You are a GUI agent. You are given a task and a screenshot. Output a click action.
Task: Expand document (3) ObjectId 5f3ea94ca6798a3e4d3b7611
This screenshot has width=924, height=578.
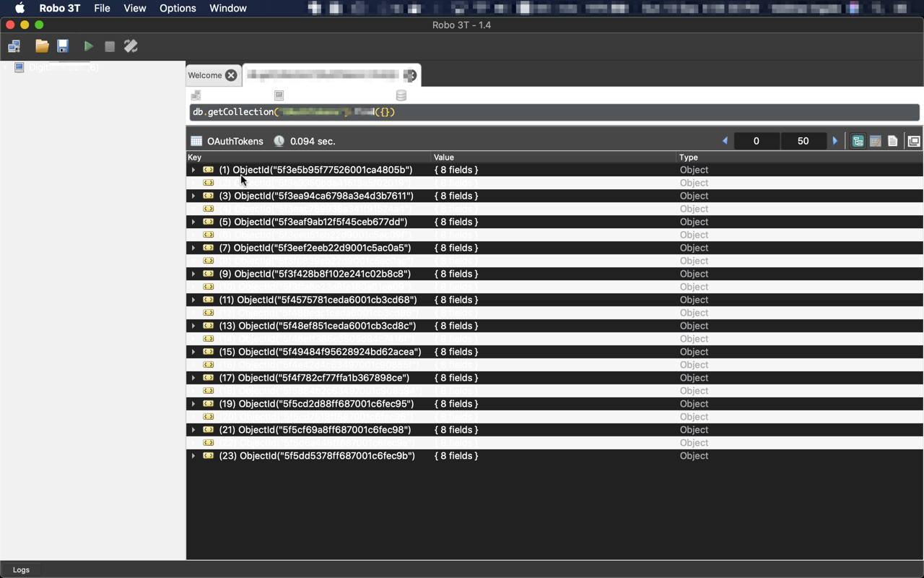coord(193,196)
